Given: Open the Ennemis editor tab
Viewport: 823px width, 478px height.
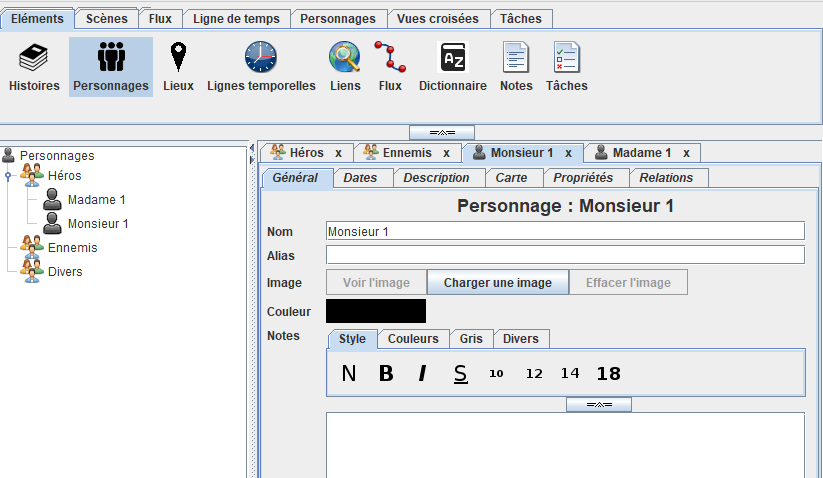Looking at the screenshot, I should point(407,153).
